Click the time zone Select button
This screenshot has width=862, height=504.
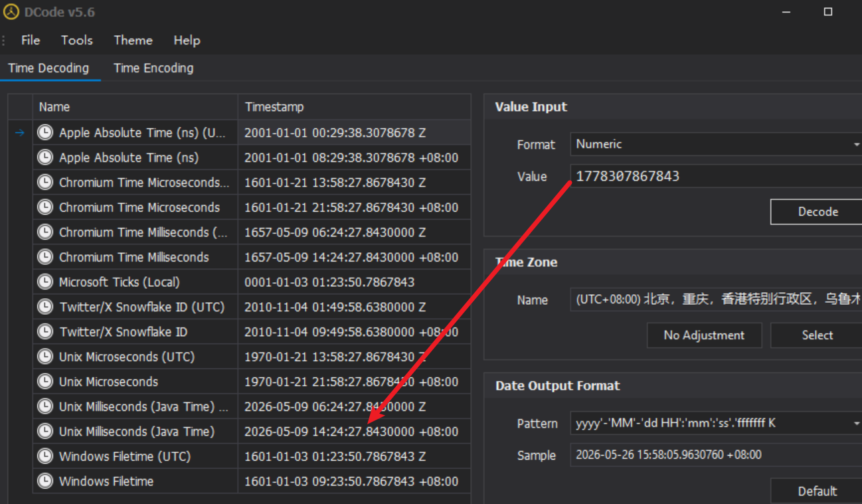(817, 335)
